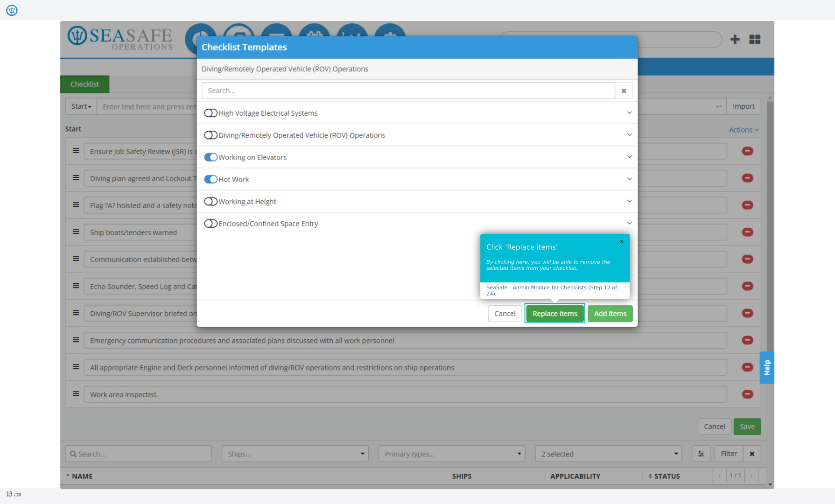Screen dimensions: 835x504
Task: Cancel the Checklist Templates dialog
Action: 505,314
